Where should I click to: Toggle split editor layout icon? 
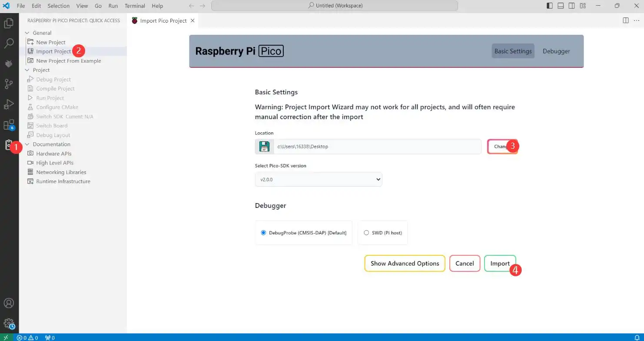click(x=625, y=20)
